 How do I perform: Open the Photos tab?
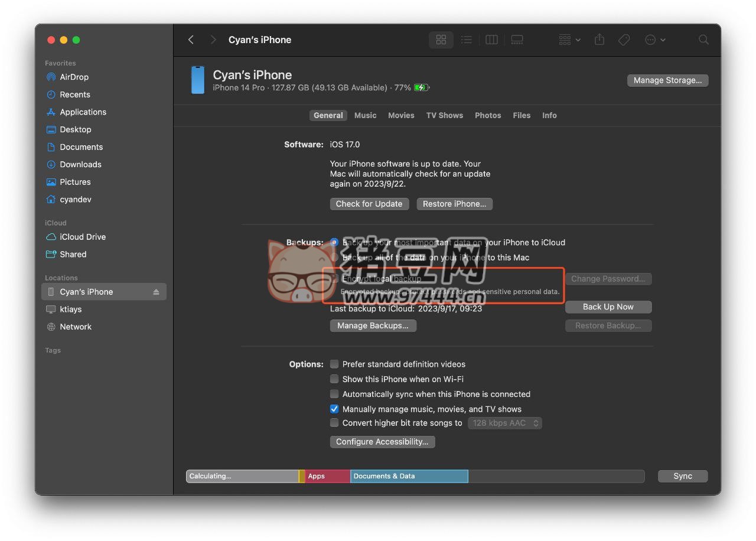[x=487, y=115]
